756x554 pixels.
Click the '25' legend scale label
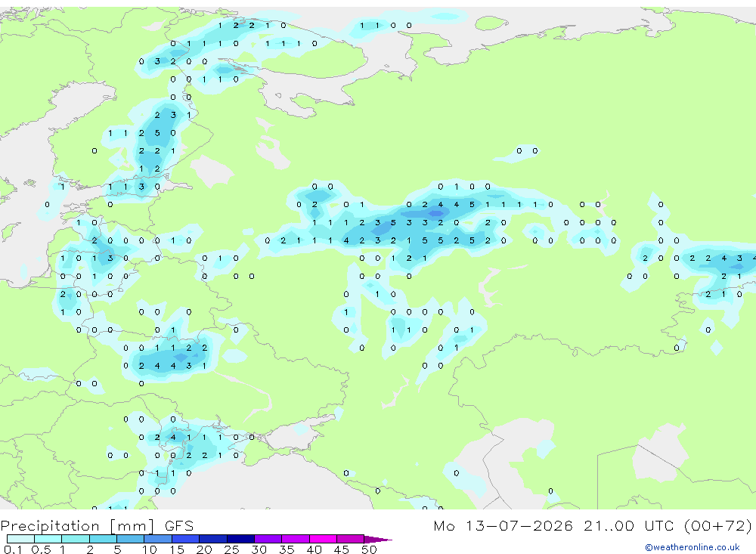point(231,549)
